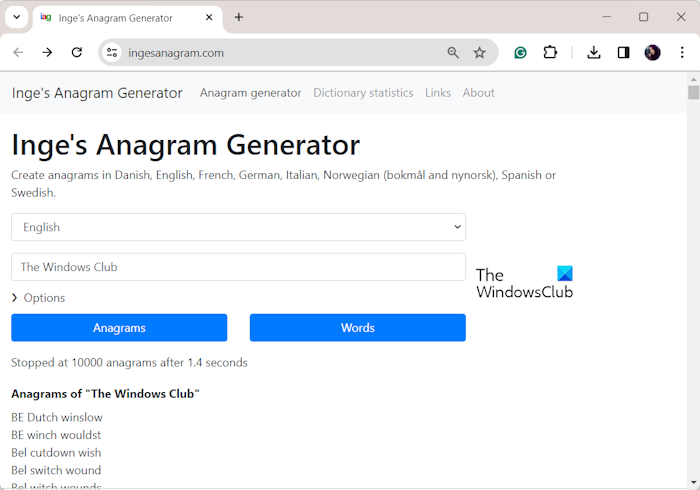This screenshot has height=490, width=700.
Task: Select result "Bel switch wound"
Action: [56, 470]
